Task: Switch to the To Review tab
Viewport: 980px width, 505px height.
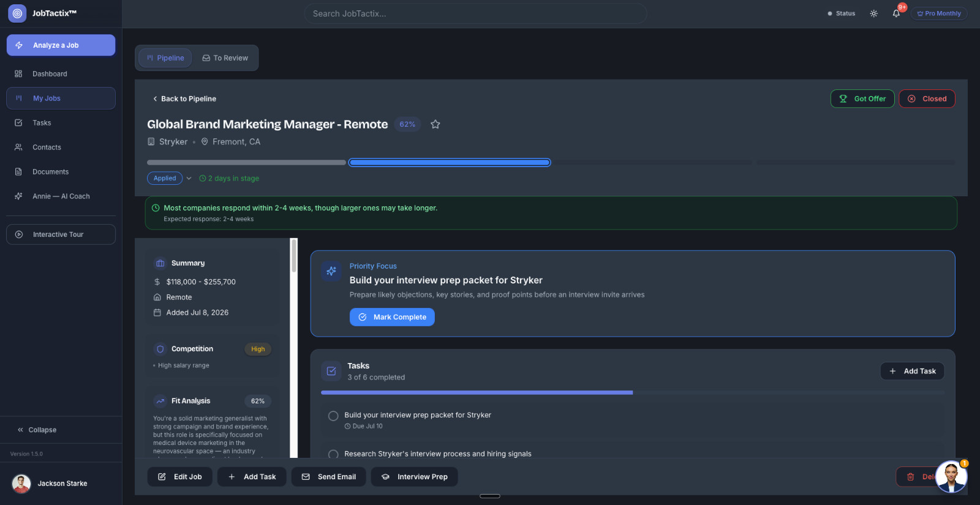Action: coord(225,58)
